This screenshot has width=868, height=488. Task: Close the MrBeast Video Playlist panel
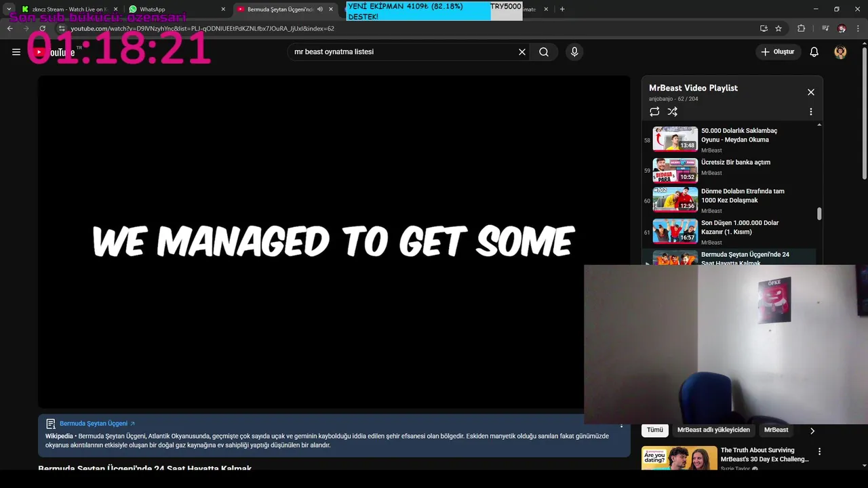click(810, 92)
